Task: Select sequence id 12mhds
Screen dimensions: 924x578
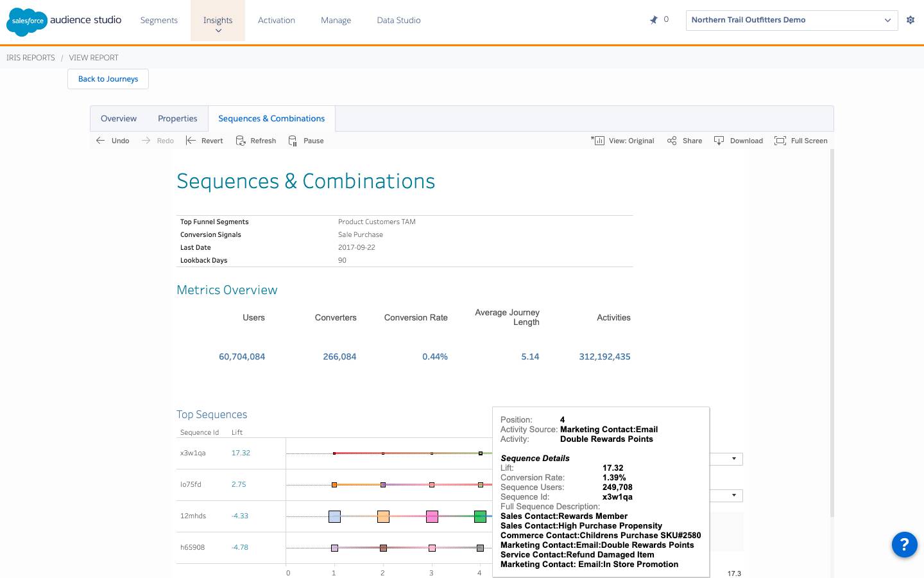Action: click(x=193, y=516)
